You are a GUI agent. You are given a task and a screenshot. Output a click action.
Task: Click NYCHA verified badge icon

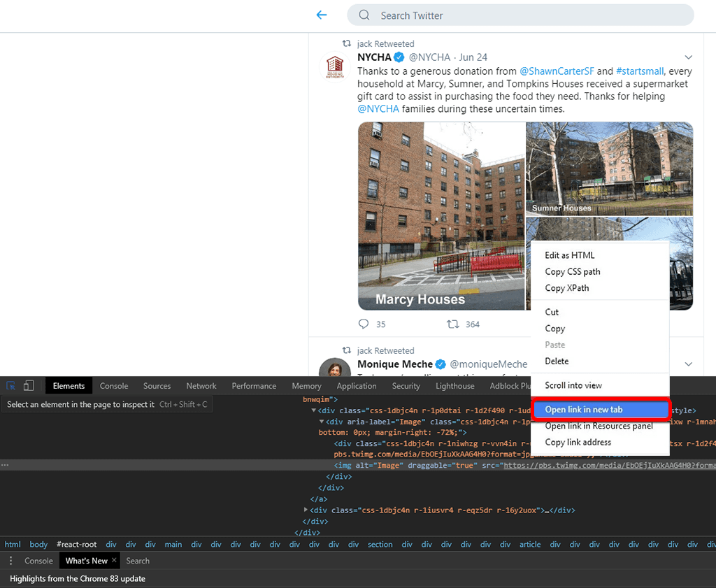click(x=399, y=57)
